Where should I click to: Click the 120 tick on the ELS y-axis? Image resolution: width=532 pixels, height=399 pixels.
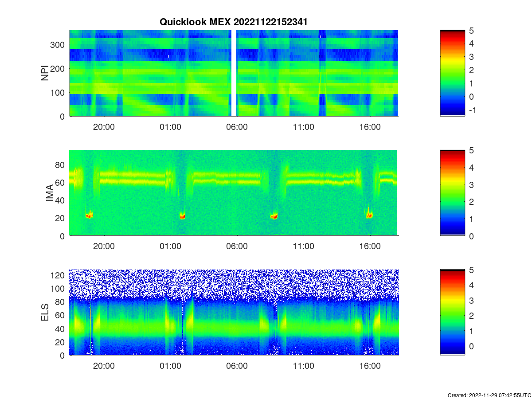tap(58, 275)
